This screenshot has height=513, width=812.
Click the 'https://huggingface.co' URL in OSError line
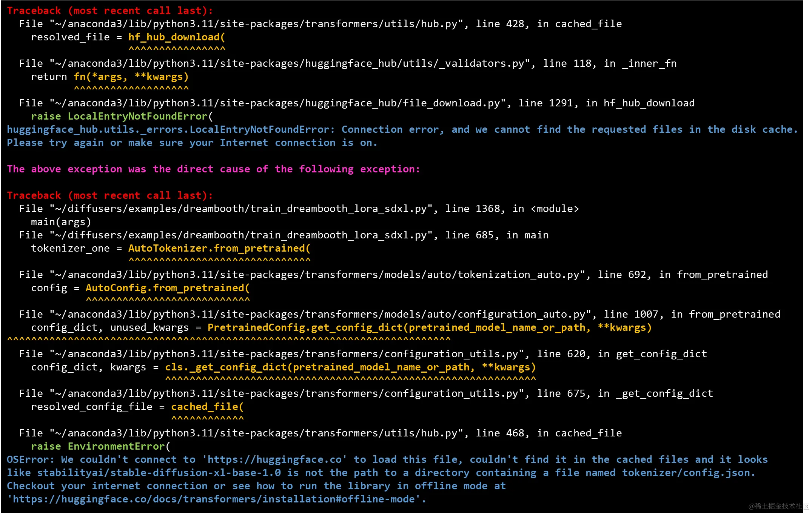(274, 459)
